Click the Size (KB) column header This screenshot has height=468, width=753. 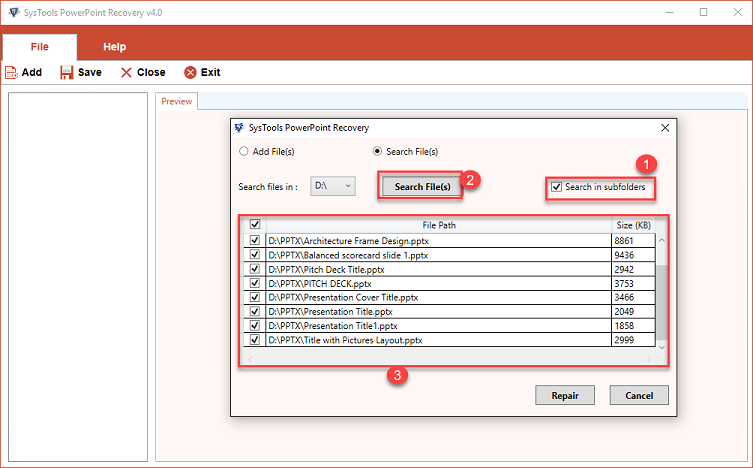[633, 225]
